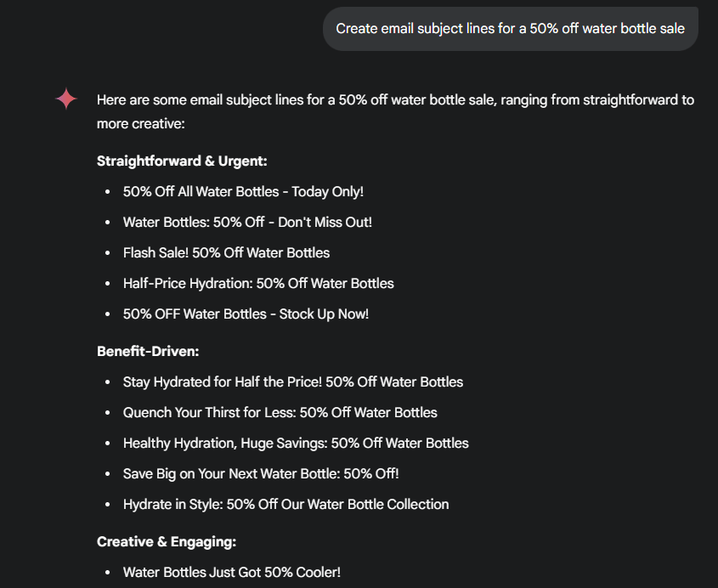Click bullet point before 'Flash Sale!' line
This screenshot has width=718, height=588.
click(x=107, y=253)
